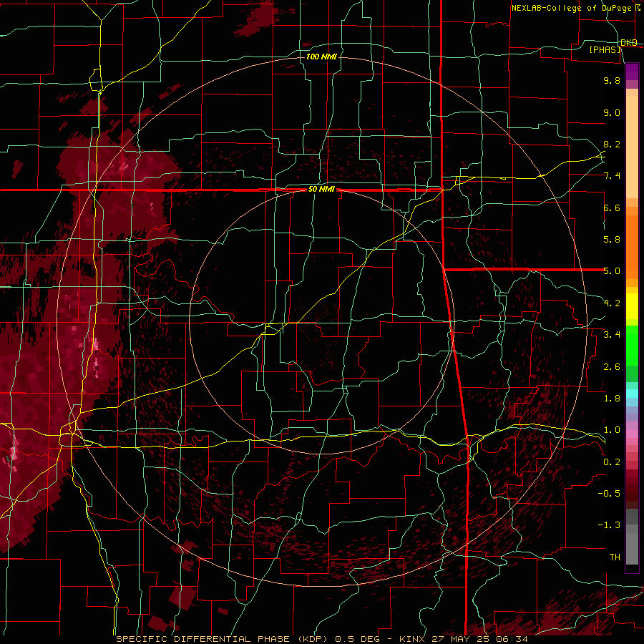Click the 5.8 value on the scale
The width and height of the screenshot is (644, 644).
(x=612, y=240)
